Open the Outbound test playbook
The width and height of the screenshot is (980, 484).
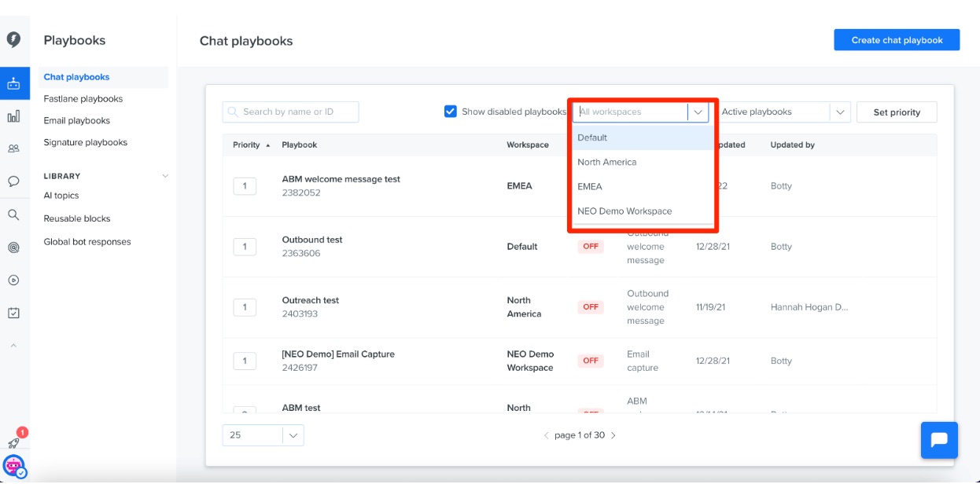(x=312, y=240)
